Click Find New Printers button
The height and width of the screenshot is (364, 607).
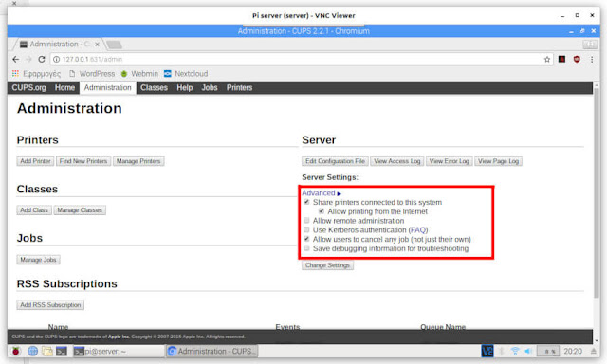coord(83,161)
